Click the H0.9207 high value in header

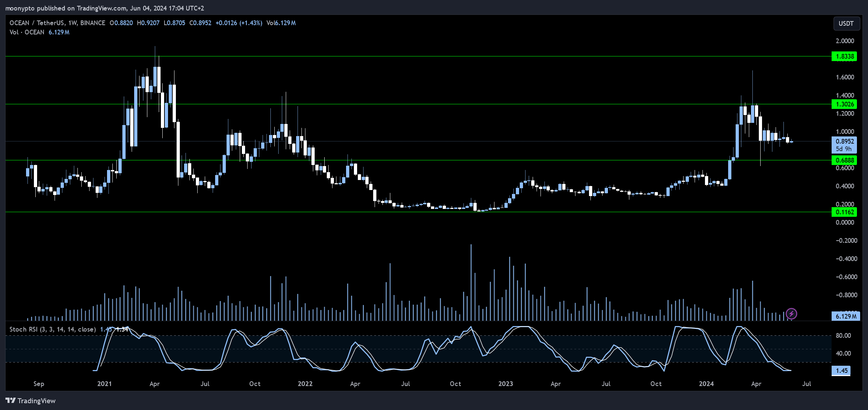148,23
